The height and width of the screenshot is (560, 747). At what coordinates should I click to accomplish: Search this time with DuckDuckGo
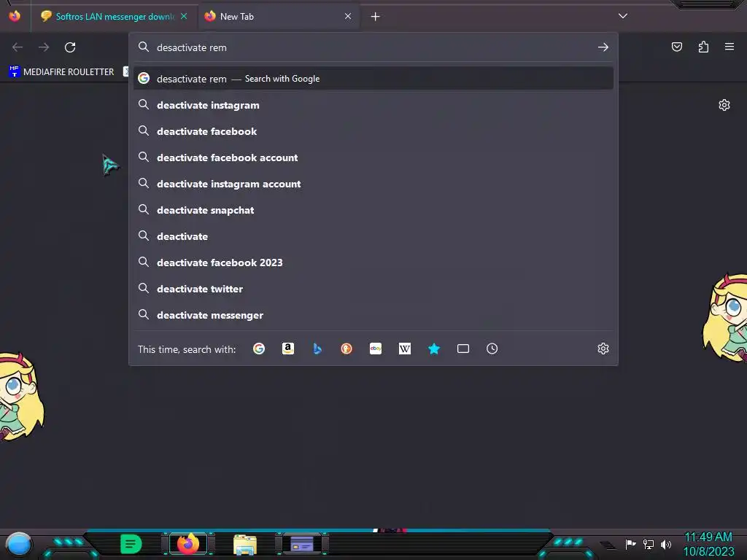click(x=347, y=349)
